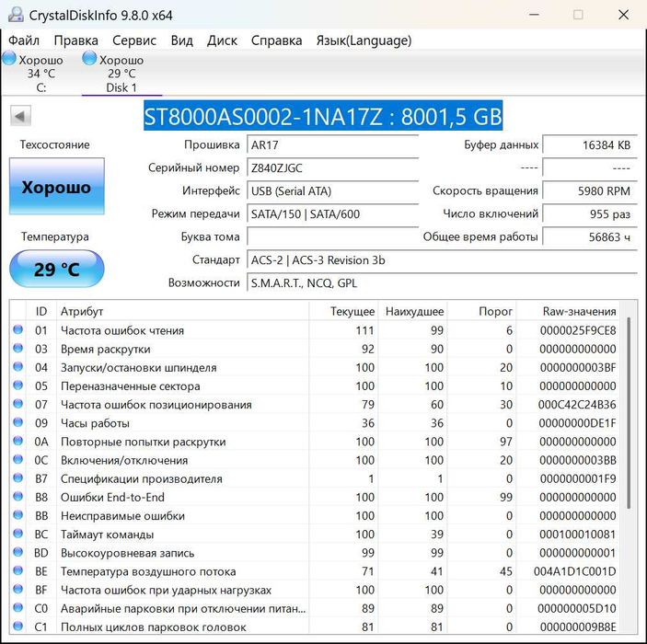Select row Частота ошибок при ударных нагрузках
Image resolution: width=647 pixels, height=644 pixels.
tap(315, 590)
